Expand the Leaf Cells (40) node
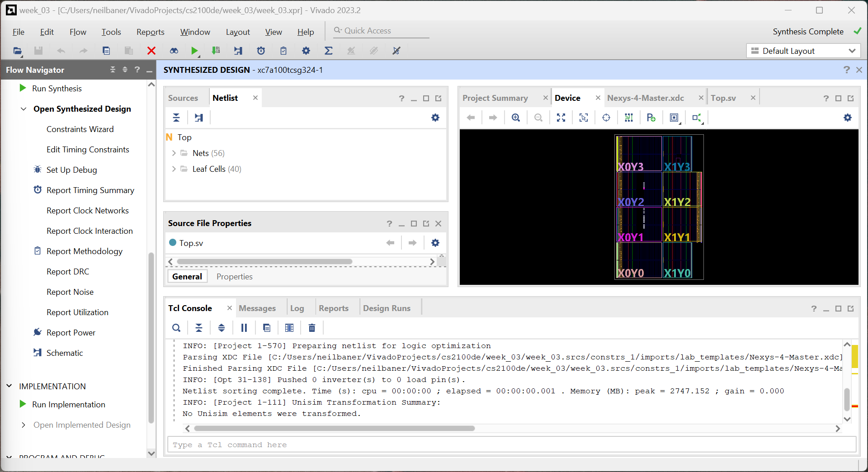Image resolution: width=868 pixels, height=472 pixels. pyautogui.click(x=174, y=169)
